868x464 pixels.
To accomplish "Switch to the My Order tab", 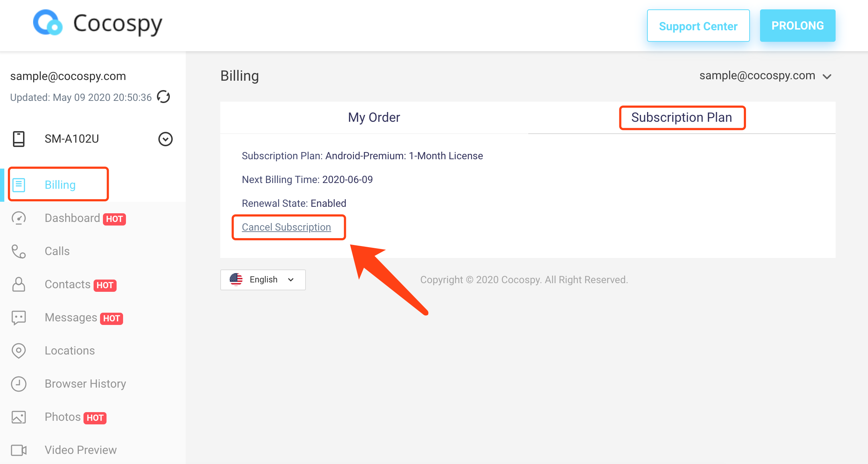I will 374,117.
